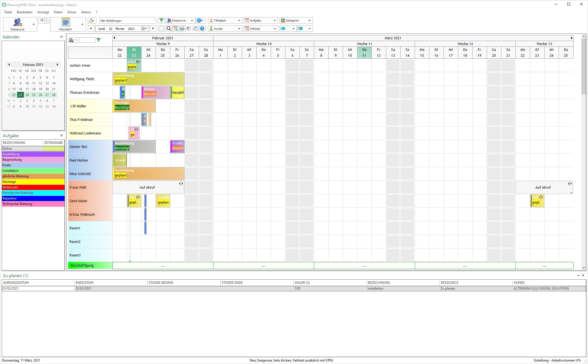
Task: Open the Alle Abteilungen dropdown
Action: [x=128, y=20]
